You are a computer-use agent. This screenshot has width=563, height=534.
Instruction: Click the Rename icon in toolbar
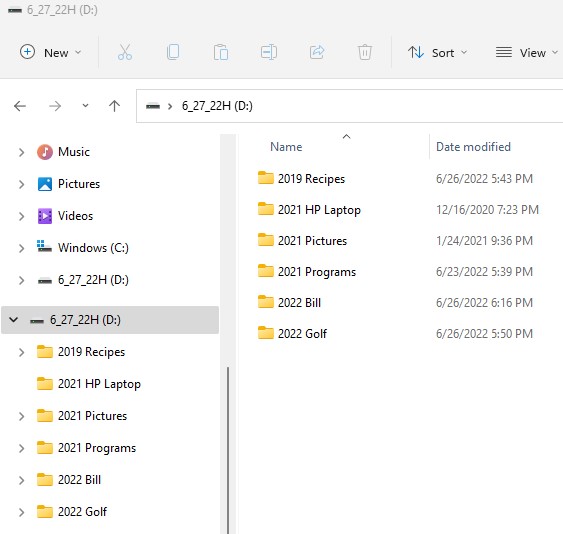[269, 52]
